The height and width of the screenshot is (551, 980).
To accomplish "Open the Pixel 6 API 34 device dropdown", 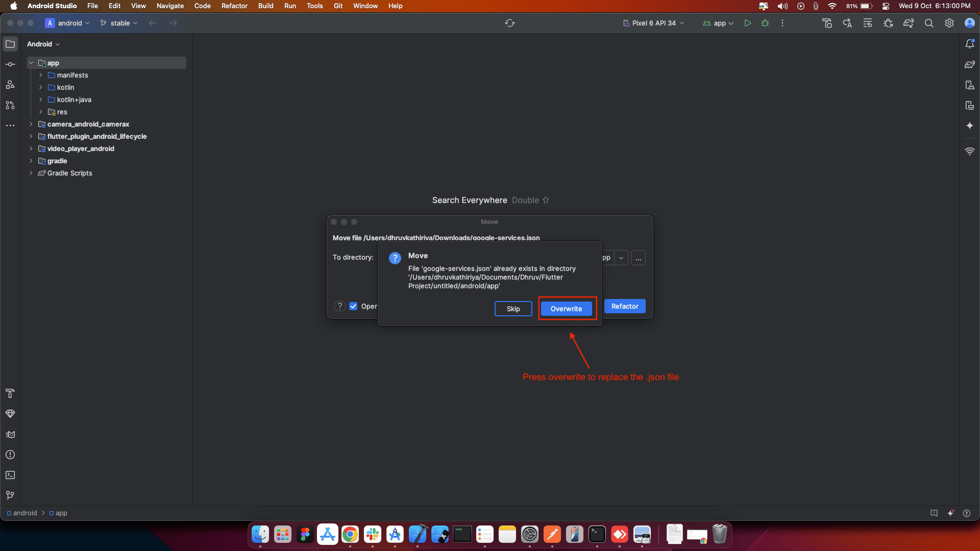I will coord(654,23).
